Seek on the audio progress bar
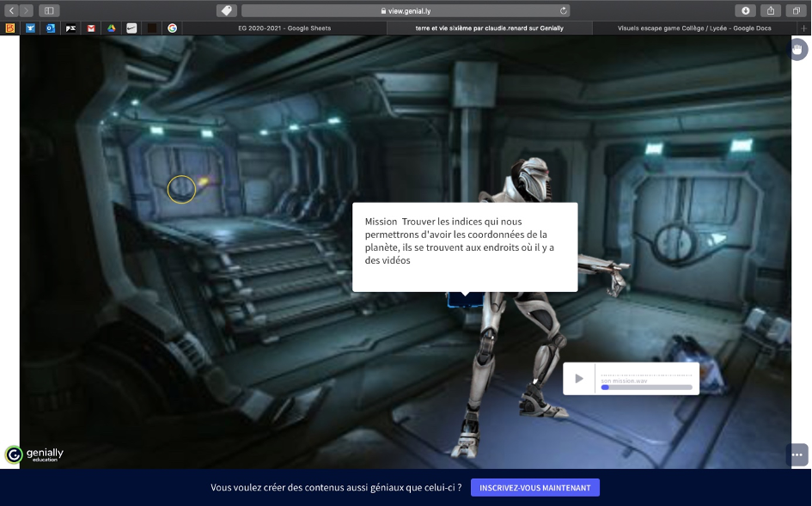The width and height of the screenshot is (812, 506). (646, 387)
